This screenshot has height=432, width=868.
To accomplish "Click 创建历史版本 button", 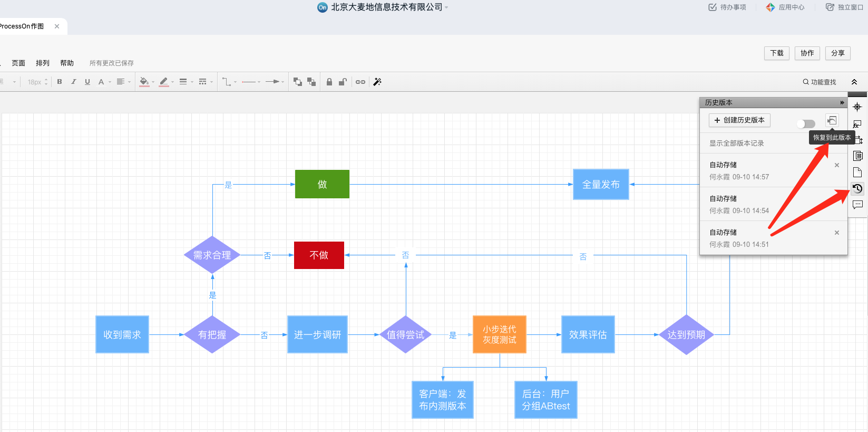I will [x=739, y=120].
